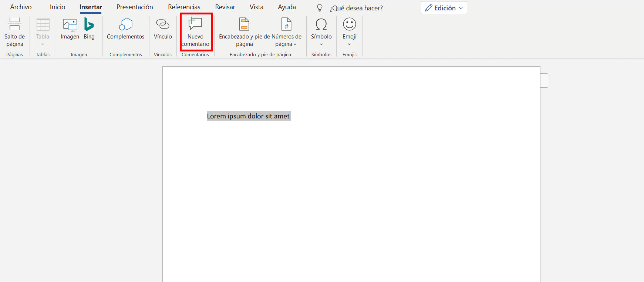This screenshot has width=644, height=282.
Task: Search images with the Bing icon
Action: click(89, 29)
